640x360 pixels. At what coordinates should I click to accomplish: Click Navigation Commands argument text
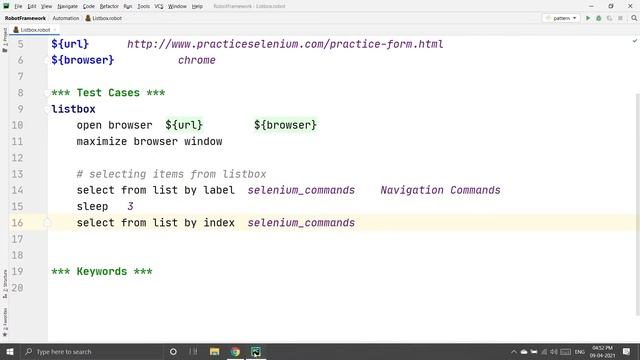(x=440, y=190)
